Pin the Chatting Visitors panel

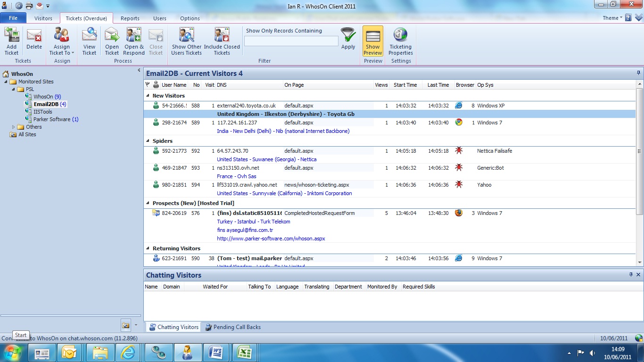pos(631,275)
